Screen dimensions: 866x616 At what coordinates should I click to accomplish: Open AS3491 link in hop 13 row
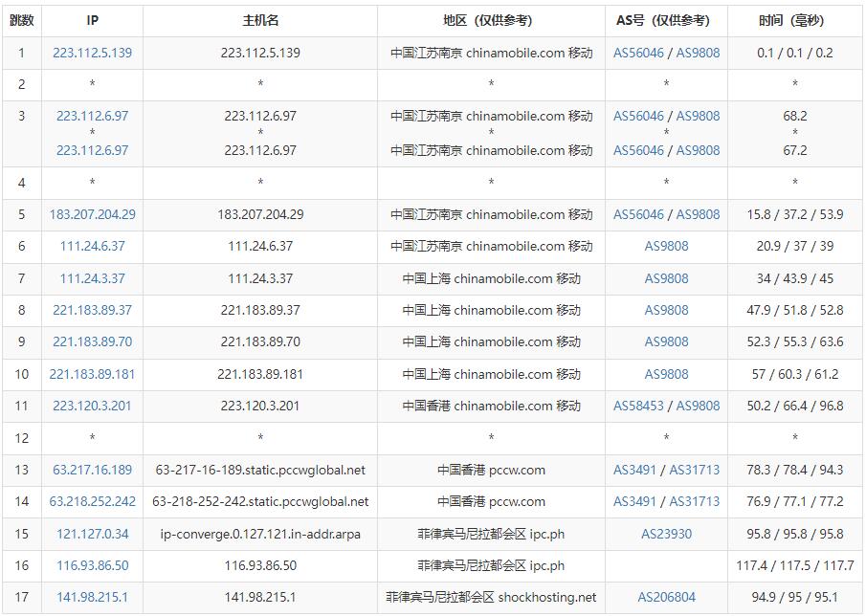tap(634, 470)
